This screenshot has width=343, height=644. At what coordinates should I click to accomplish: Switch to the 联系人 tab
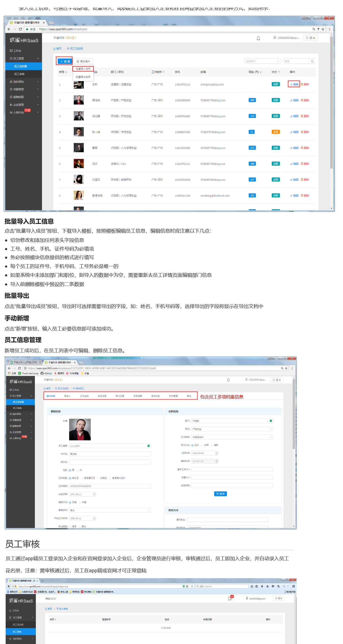tap(68, 396)
